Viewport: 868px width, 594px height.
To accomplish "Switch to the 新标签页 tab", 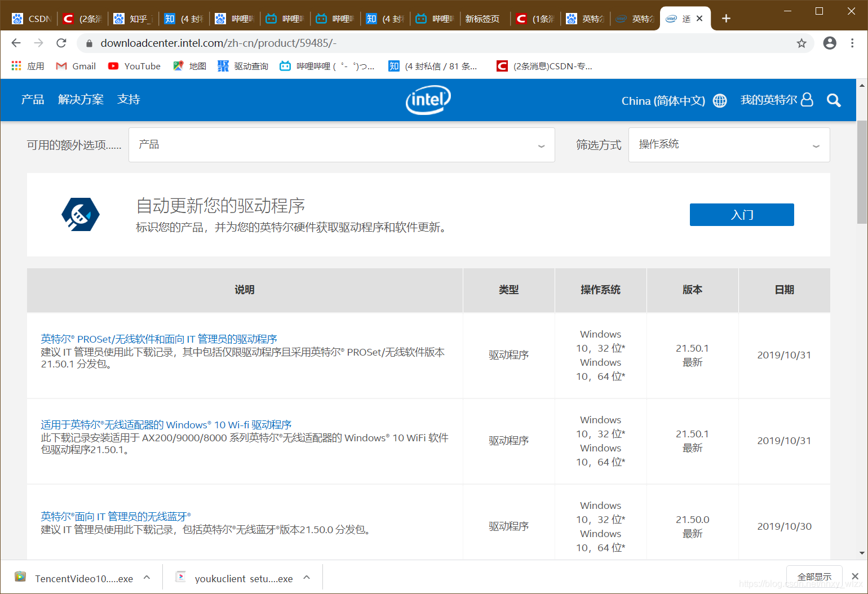I will 482,19.
